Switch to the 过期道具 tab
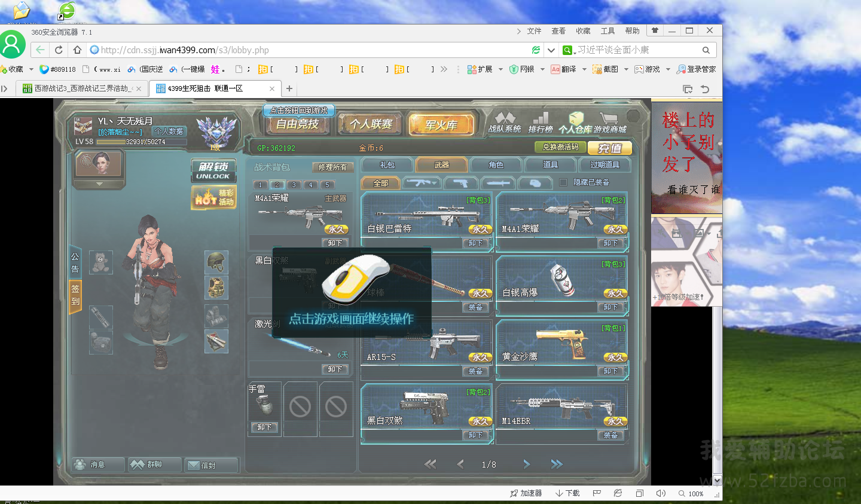Image resolution: width=861 pixels, height=504 pixels. click(x=605, y=165)
